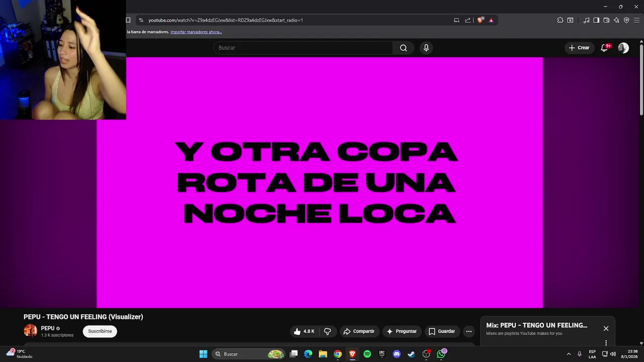Click the share page icon in address bar
This screenshot has width=644, height=362.
tap(468, 20)
